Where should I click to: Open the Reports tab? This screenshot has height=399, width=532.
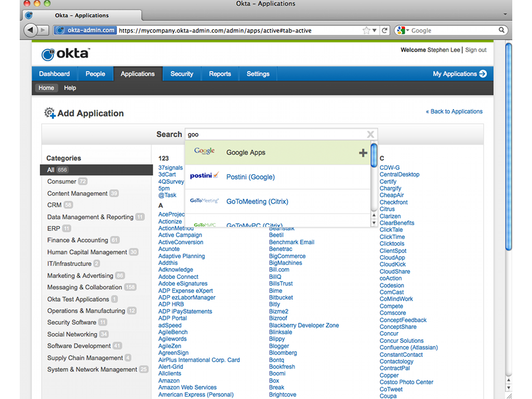pos(220,74)
